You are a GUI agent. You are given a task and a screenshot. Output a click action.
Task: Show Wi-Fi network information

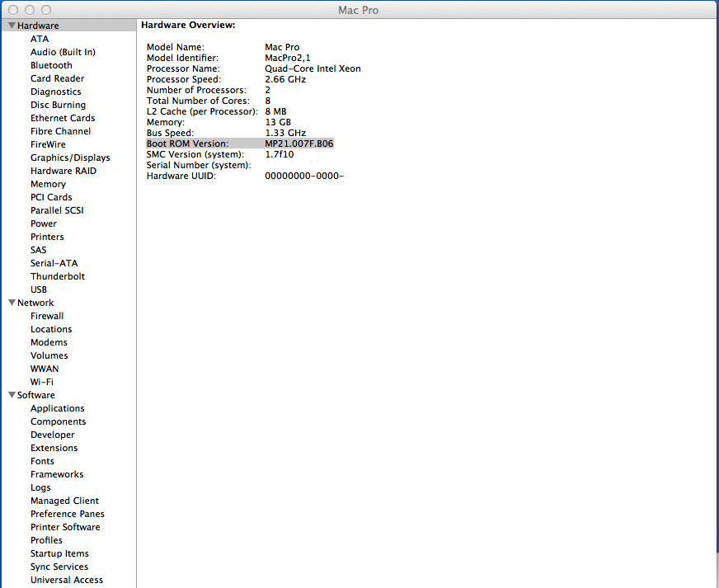click(42, 382)
